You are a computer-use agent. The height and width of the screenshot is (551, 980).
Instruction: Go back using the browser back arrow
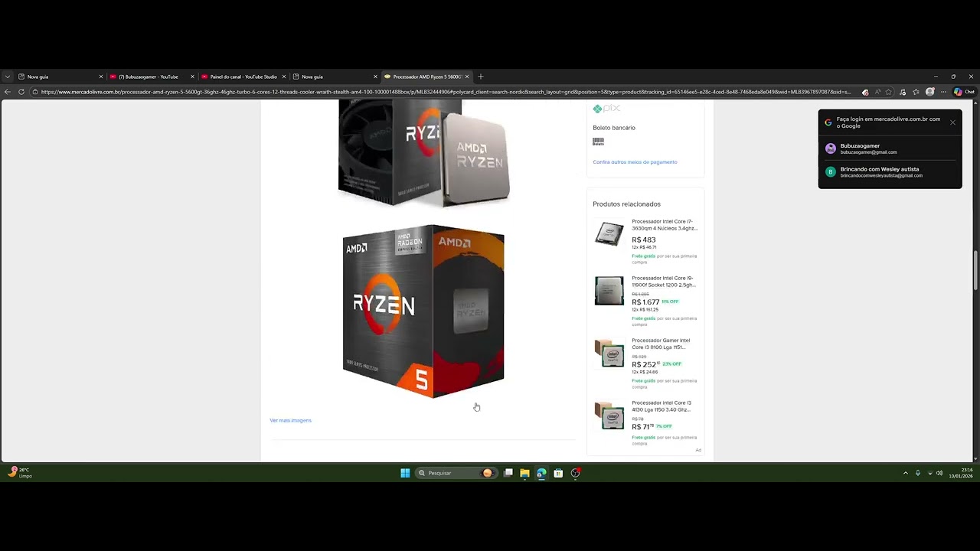(x=8, y=92)
